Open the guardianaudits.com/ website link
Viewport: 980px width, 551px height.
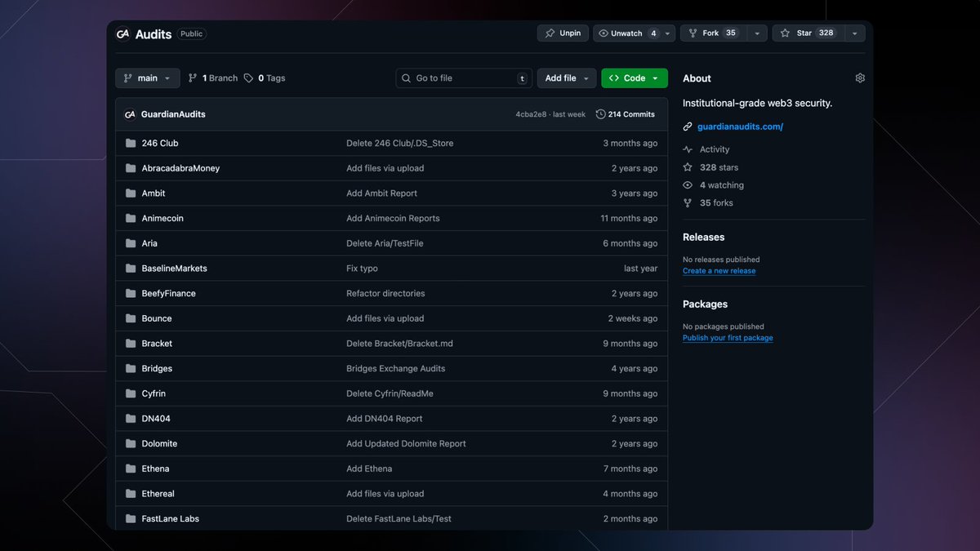[x=740, y=127]
